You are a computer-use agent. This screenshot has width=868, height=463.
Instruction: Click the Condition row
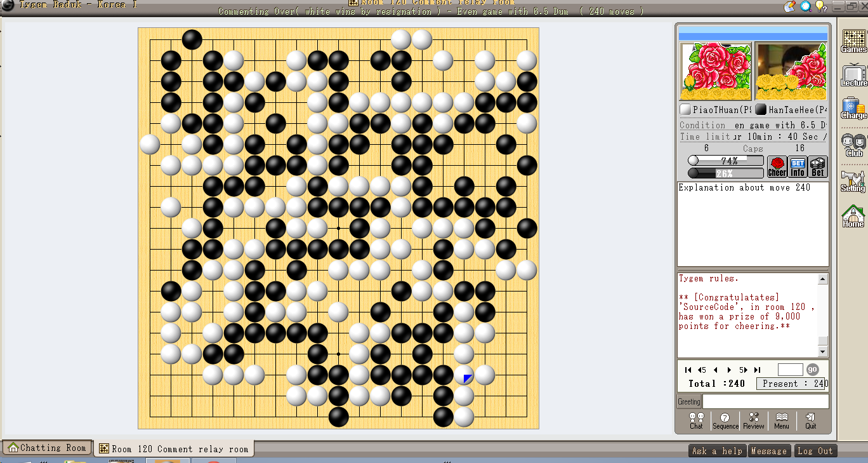pyautogui.click(x=753, y=125)
